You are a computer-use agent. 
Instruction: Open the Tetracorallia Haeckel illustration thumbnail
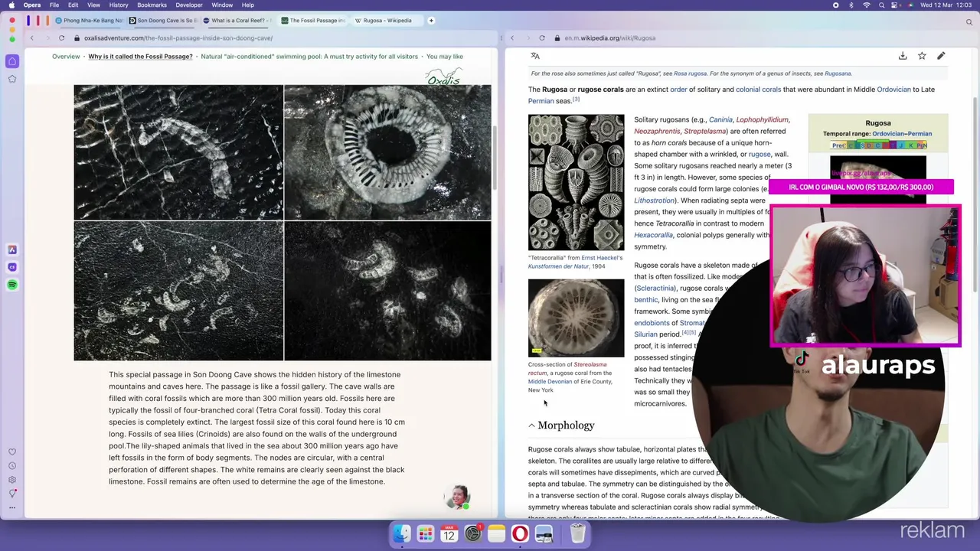point(576,182)
